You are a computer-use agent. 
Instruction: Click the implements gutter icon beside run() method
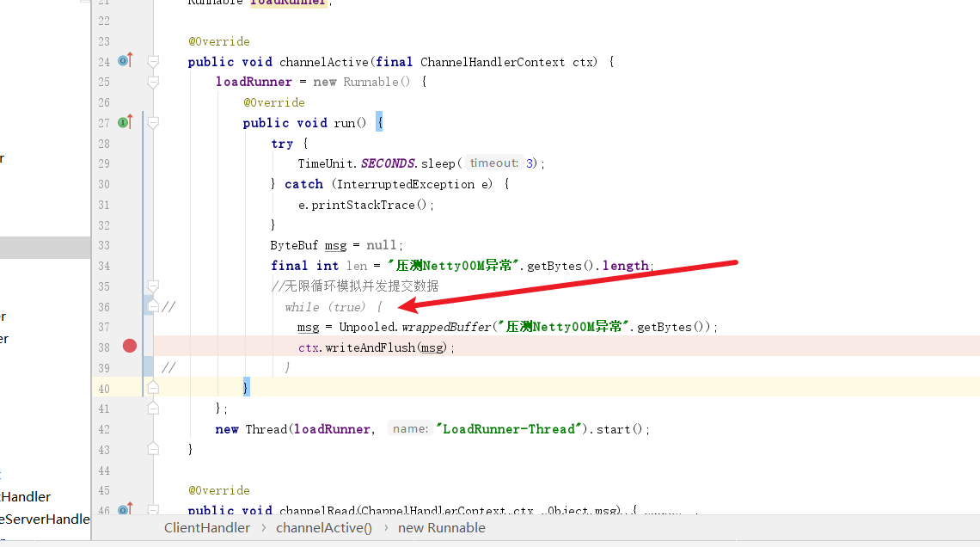point(125,122)
